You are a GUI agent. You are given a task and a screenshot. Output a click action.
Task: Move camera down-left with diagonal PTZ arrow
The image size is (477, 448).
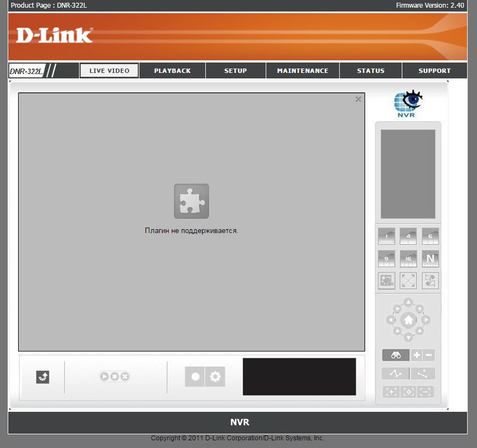click(397, 331)
